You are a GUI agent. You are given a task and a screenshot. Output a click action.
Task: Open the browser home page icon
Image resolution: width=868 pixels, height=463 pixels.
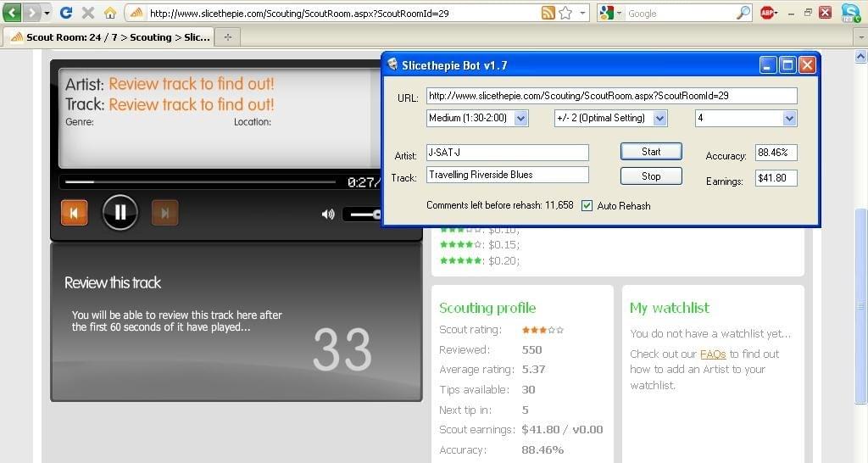coord(110,13)
